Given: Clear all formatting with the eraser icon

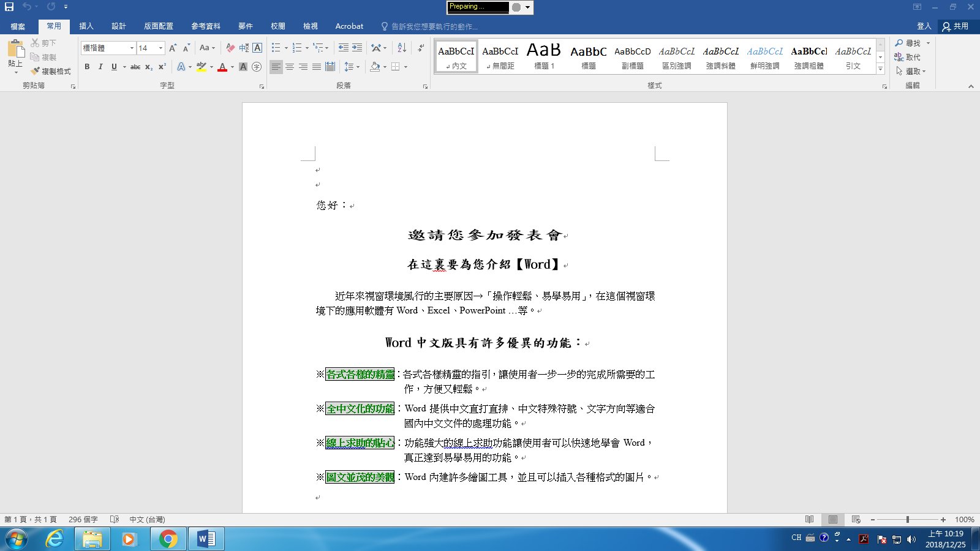Looking at the screenshot, I should click(x=230, y=48).
